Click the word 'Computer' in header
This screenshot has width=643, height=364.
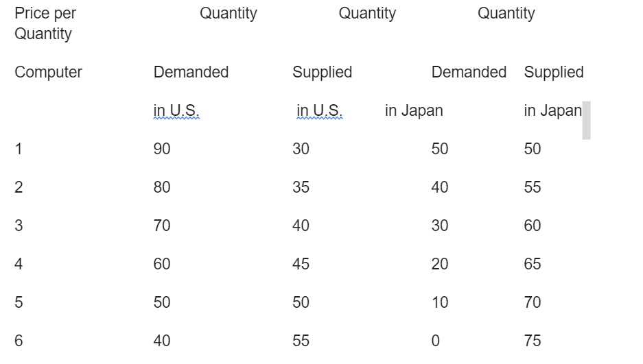pyautogui.click(x=49, y=73)
